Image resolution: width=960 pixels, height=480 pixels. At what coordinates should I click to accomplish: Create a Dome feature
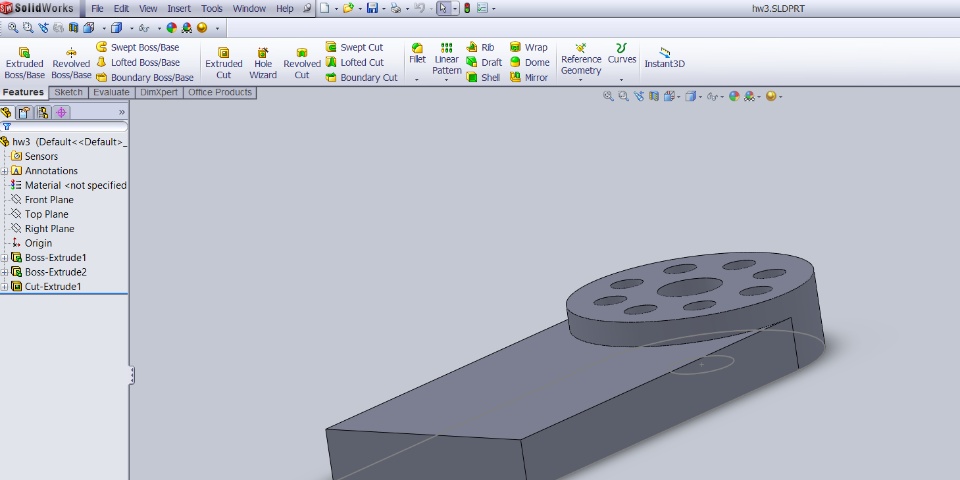pos(530,62)
